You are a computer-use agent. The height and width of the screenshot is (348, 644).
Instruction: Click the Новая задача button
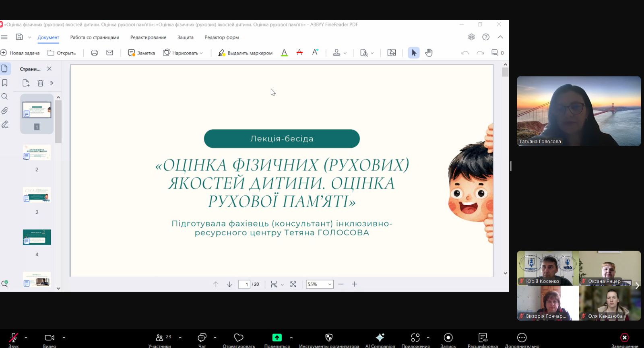point(20,53)
